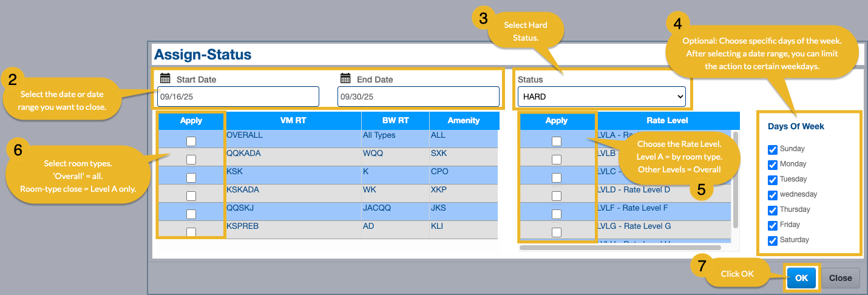Click the OK button
The height and width of the screenshot is (295, 868).
pos(801,278)
